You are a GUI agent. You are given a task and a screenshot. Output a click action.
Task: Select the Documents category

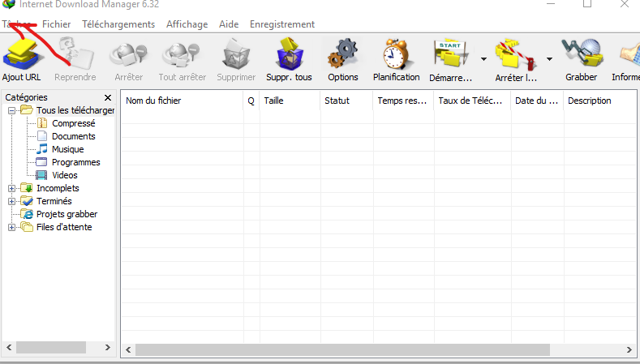click(x=74, y=136)
